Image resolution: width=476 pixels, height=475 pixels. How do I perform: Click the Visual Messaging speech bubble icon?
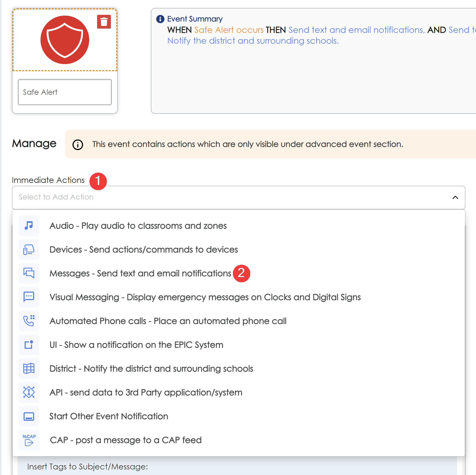click(x=29, y=297)
